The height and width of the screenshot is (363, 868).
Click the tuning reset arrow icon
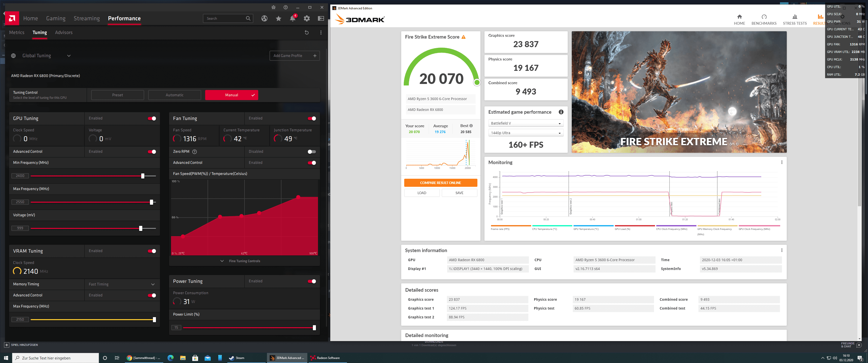tap(307, 32)
